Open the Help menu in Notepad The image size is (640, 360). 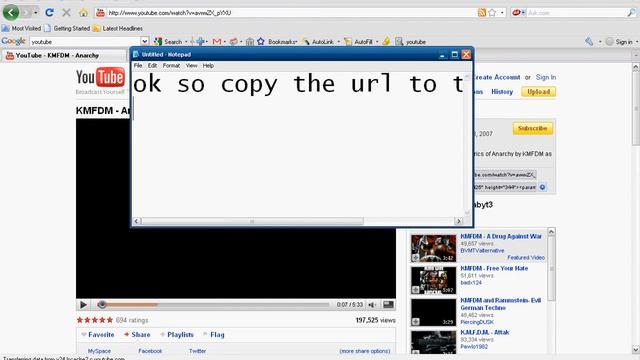click(x=208, y=66)
